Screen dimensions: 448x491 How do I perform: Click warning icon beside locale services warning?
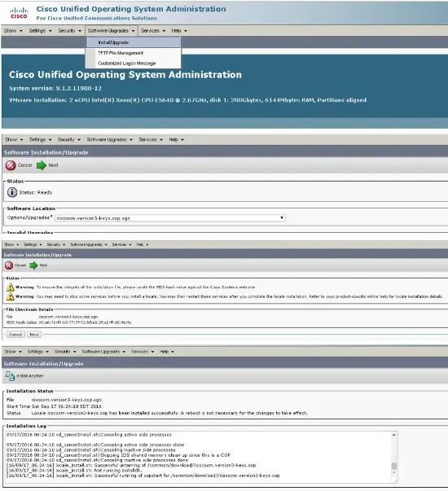(x=10, y=296)
